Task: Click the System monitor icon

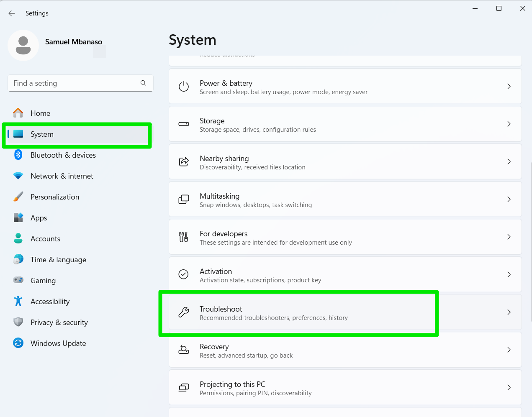Action: [x=18, y=134]
